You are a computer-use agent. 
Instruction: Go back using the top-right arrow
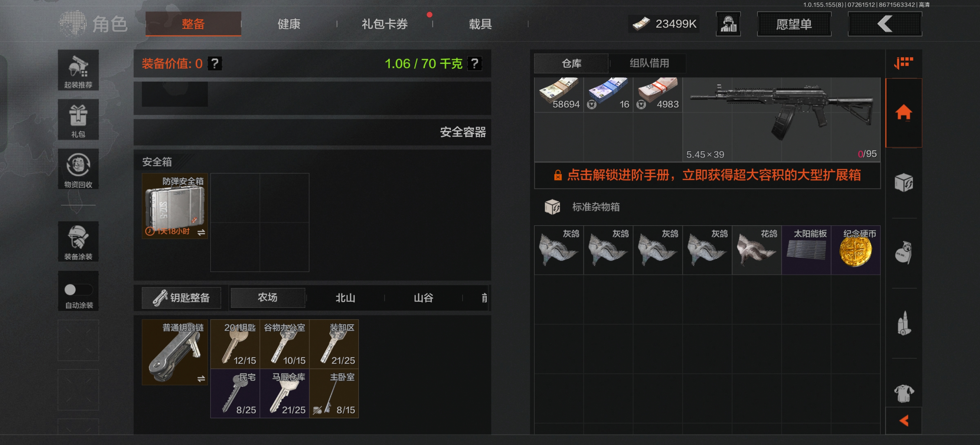point(885,24)
